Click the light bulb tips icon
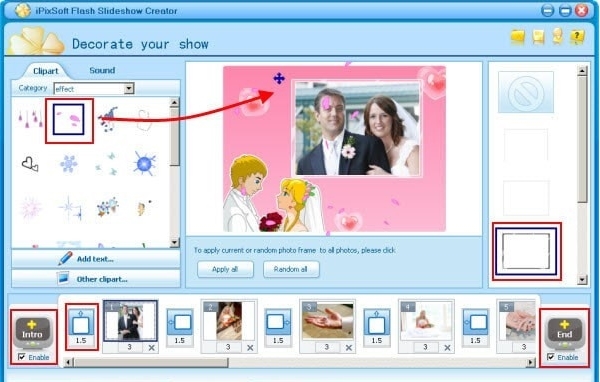 (558, 36)
